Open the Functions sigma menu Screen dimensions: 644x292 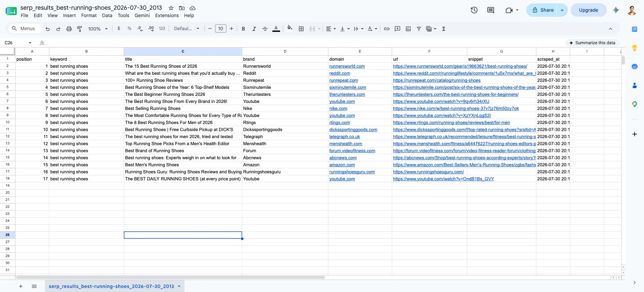click(444, 29)
